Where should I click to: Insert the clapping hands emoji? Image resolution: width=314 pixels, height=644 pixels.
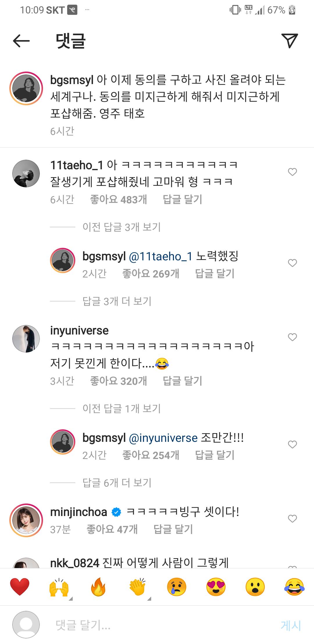(138, 587)
